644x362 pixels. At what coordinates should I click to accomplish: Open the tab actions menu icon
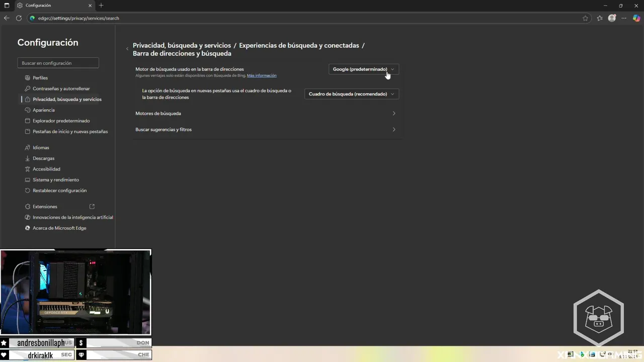click(7, 6)
